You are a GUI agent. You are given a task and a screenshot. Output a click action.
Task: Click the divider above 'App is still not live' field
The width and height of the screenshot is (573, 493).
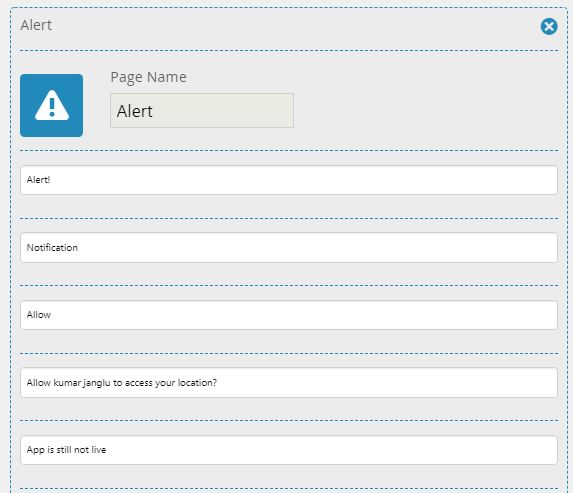click(x=289, y=420)
